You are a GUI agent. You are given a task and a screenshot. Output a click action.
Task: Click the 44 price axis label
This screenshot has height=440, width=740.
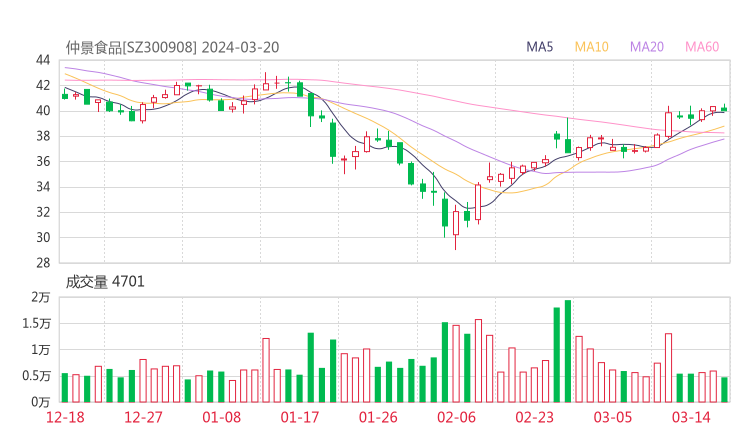(43, 60)
